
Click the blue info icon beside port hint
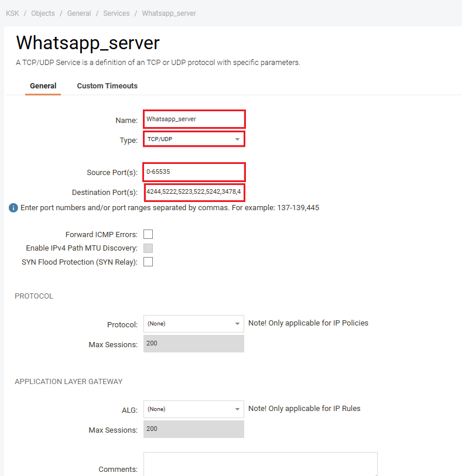(13, 208)
